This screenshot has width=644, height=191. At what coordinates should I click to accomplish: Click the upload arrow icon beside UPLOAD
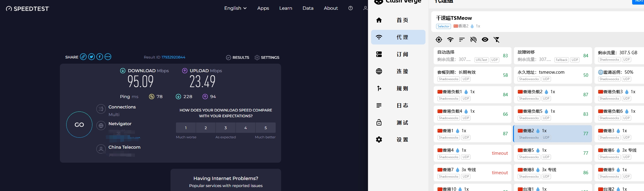click(185, 71)
